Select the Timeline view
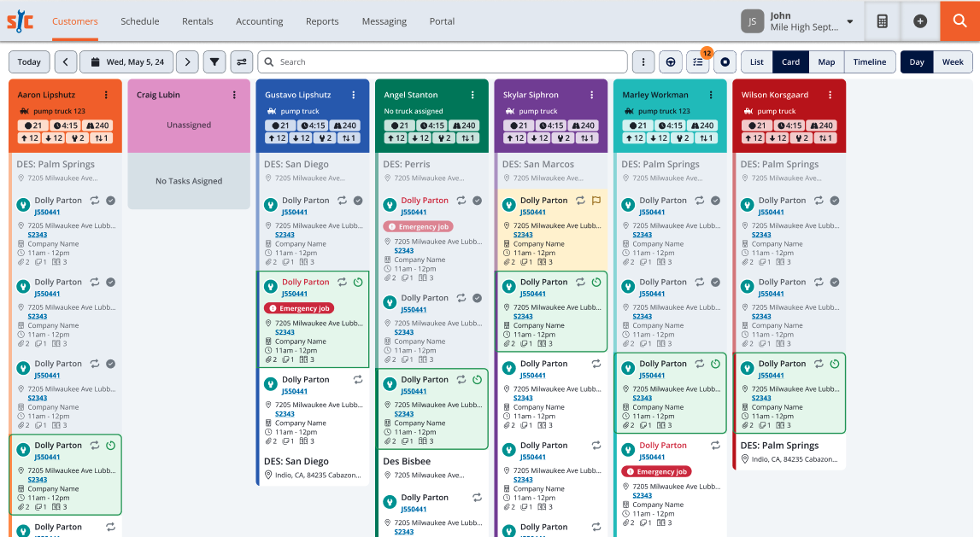980x537 pixels. 870,61
